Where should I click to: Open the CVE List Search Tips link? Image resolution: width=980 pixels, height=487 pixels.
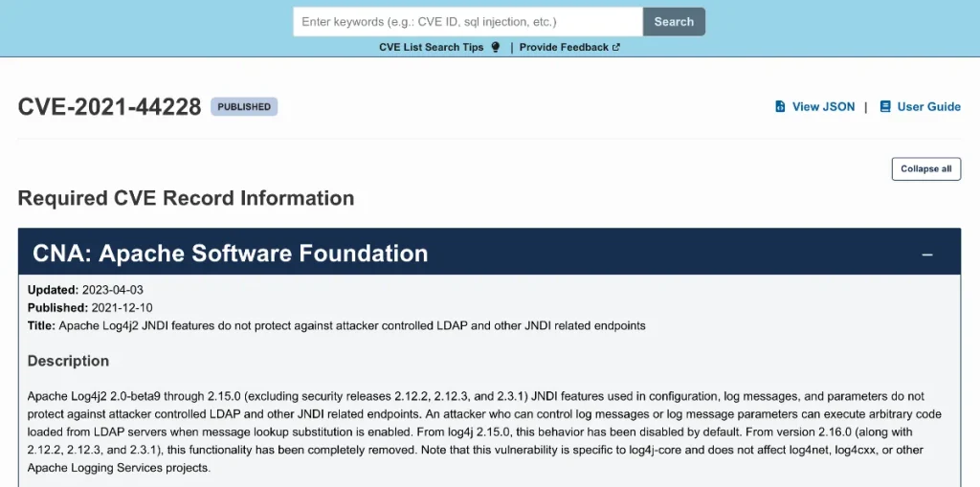pyautogui.click(x=432, y=48)
